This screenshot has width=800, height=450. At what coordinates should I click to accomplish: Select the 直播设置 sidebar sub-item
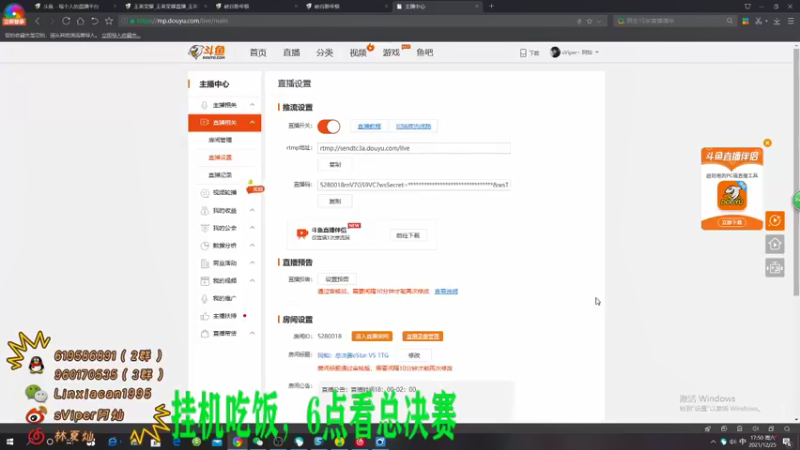(x=220, y=157)
